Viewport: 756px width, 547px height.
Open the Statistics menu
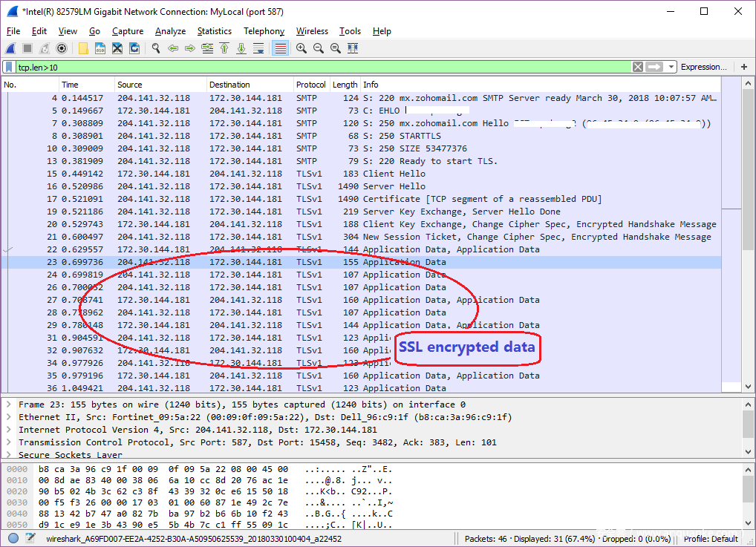coord(214,31)
